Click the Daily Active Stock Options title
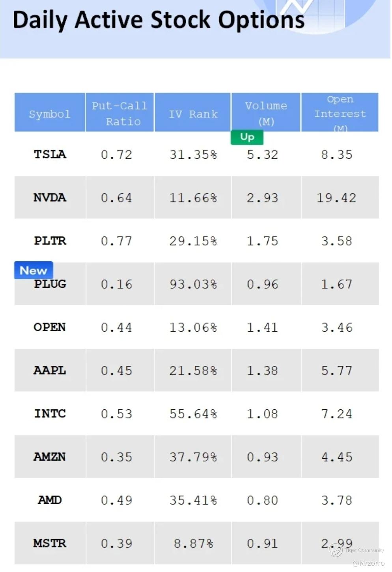The image size is (392, 572). tap(159, 20)
